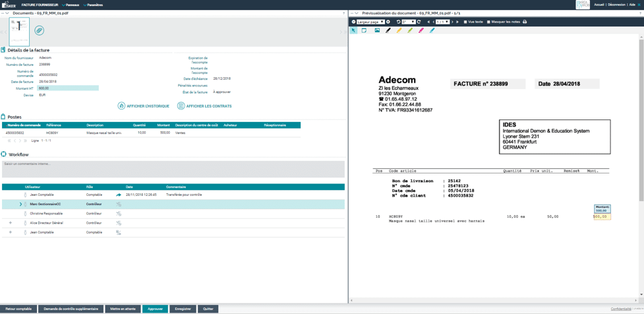Open the Aide link
The height and width of the screenshot is (314, 644).
(x=633, y=5)
